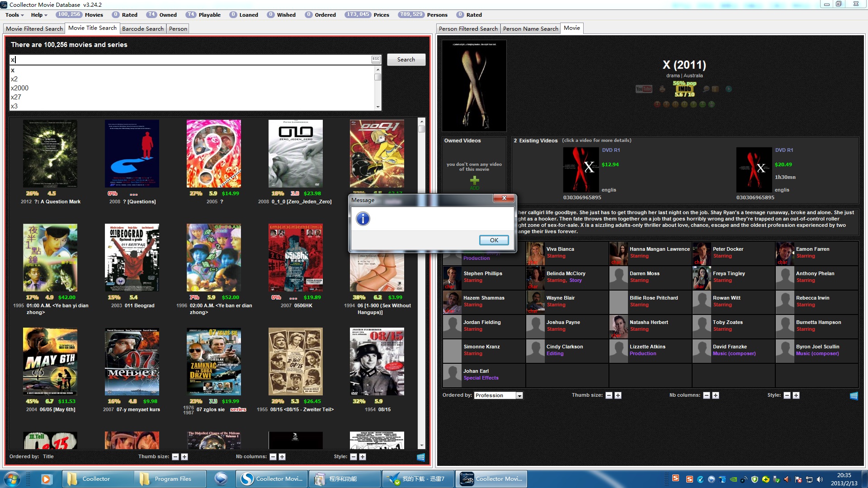Click the second DVD R1 cover at $20.49

[754, 170]
